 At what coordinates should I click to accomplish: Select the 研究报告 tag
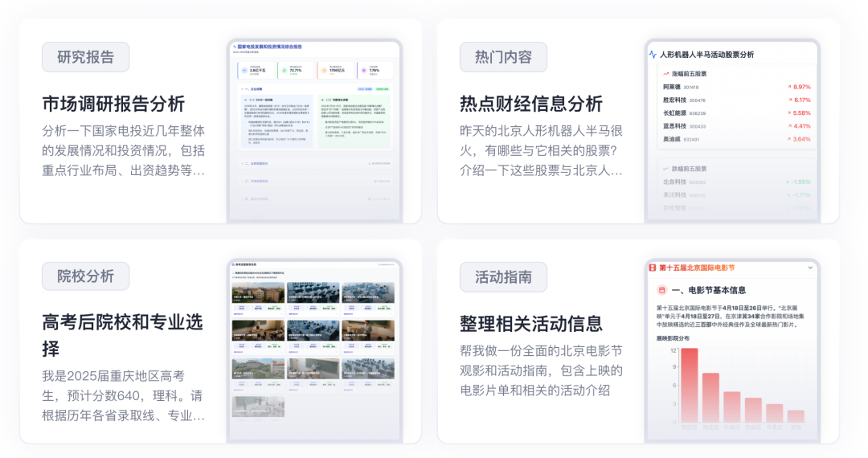tap(86, 57)
